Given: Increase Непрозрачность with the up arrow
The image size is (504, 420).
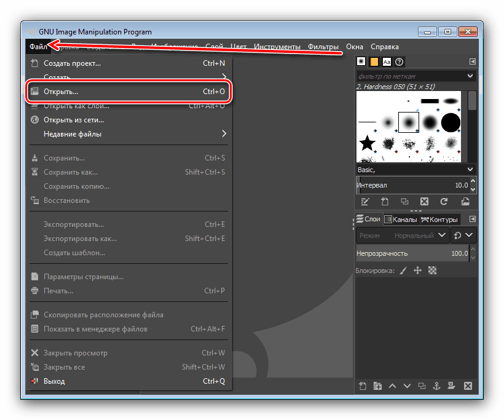Looking at the screenshot, I should tap(473, 250).
